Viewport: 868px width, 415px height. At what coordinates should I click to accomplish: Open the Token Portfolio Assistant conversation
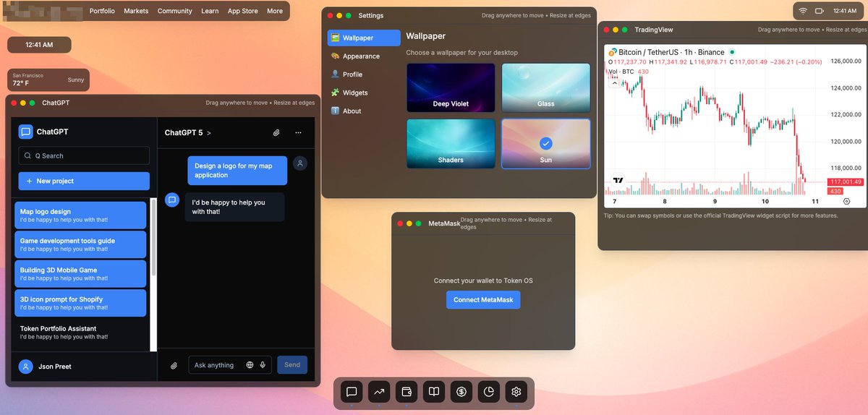click(80, 333)
